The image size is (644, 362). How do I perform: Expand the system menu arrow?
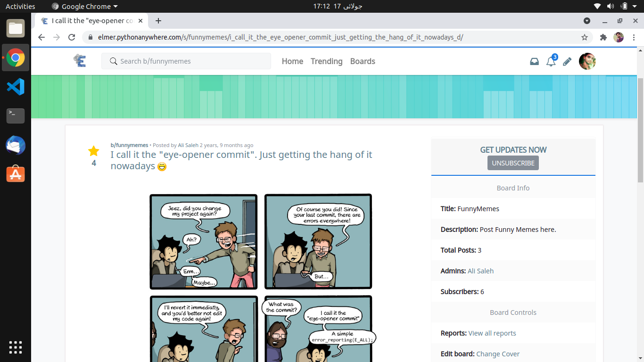pyautogui.click(x=635, y=7)
